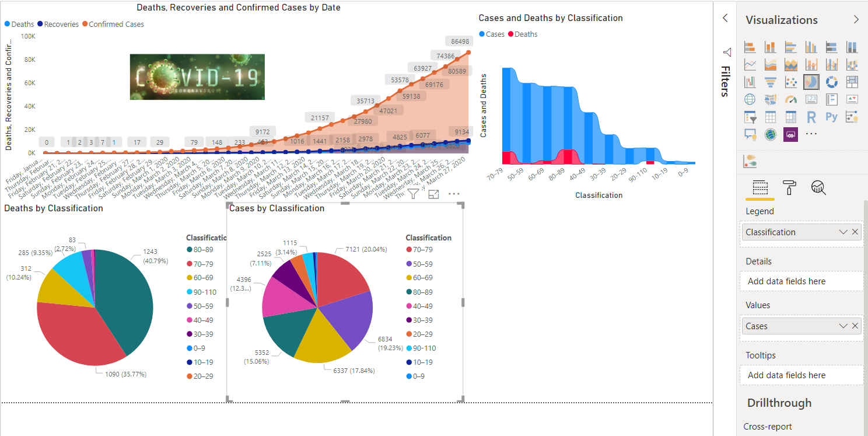This screenshot has width=868, height=436.
Task: Collapse the Visualizations pane with right chevron
Action: 856,19
